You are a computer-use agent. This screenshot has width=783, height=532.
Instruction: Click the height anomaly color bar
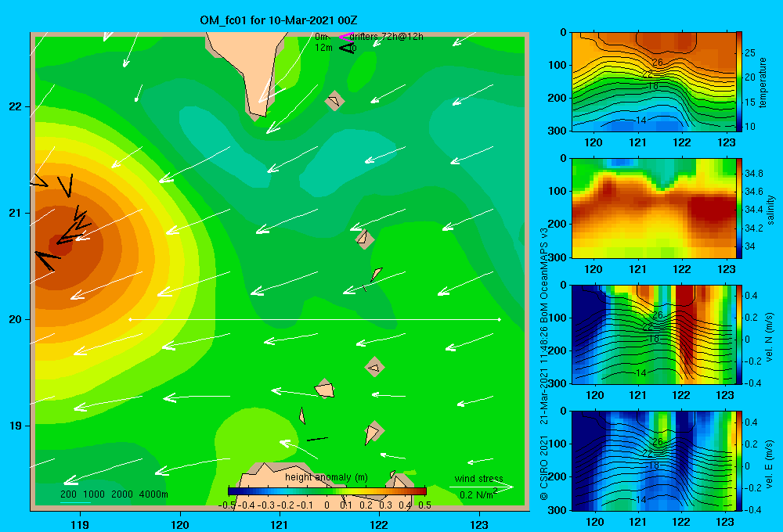point(327,491)
